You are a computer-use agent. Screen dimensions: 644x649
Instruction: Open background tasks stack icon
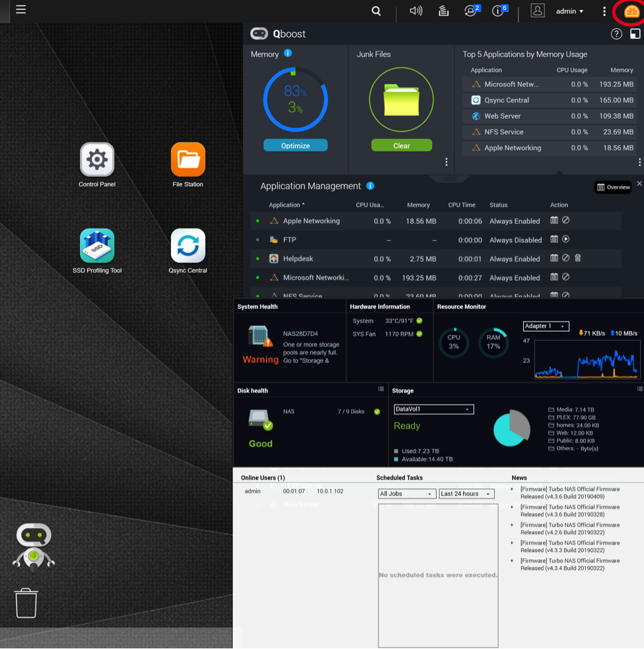point(444,11)
